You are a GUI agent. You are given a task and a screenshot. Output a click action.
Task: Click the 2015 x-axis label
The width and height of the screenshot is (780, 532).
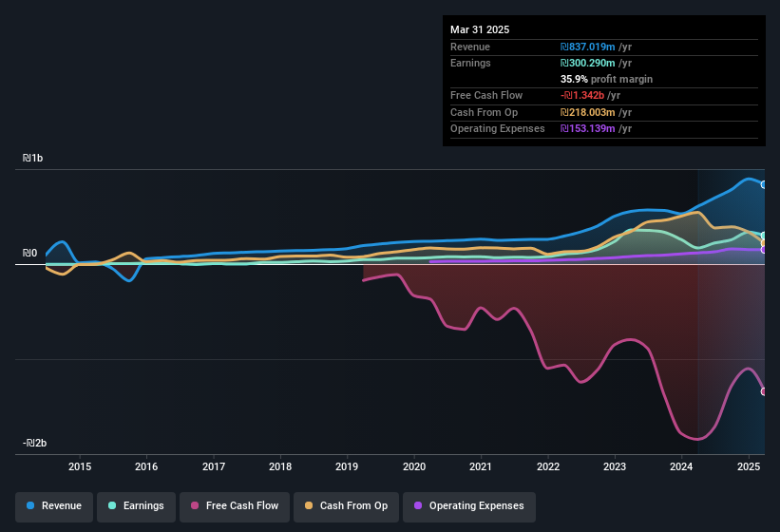click(x=80, y=466)
